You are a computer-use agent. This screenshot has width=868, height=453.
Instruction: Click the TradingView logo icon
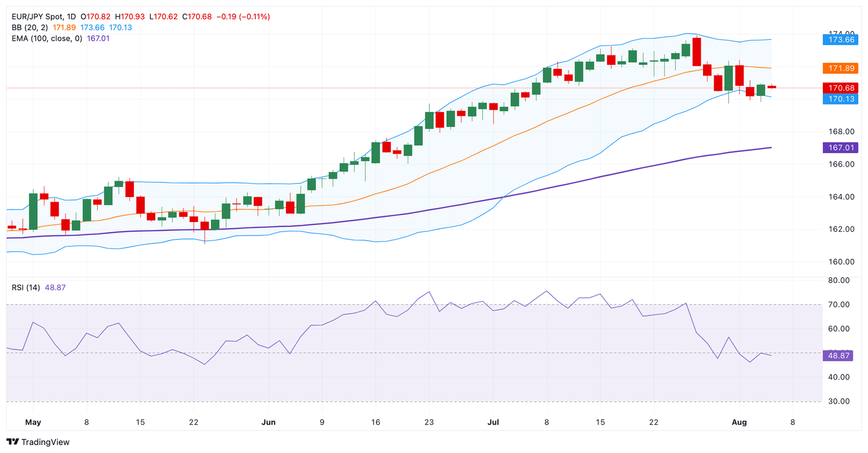tap(12, 442)
